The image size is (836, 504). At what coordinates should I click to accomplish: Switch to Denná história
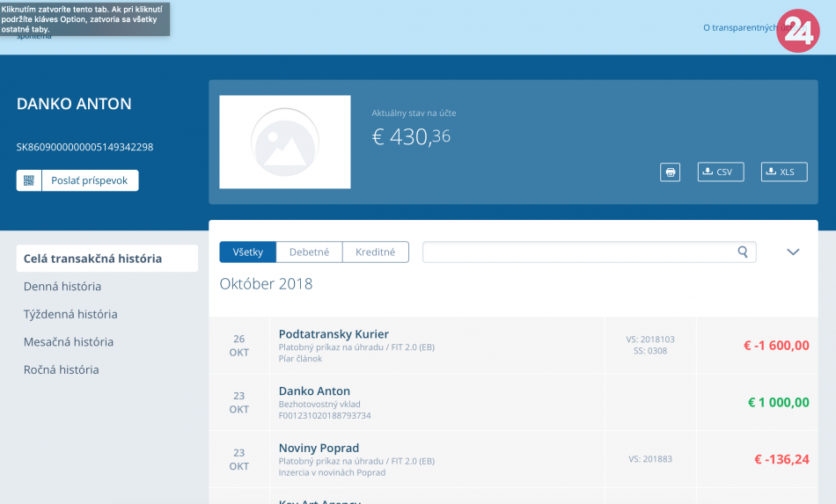[62, 287]
